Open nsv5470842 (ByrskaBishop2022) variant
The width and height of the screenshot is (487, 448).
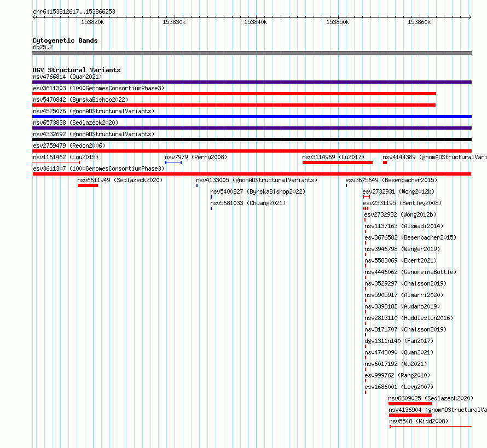coord(80,100)
